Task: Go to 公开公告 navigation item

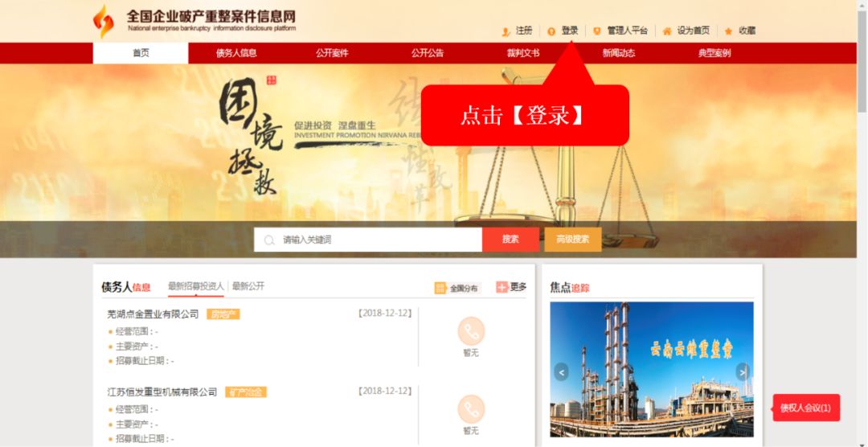Action: 428,53
